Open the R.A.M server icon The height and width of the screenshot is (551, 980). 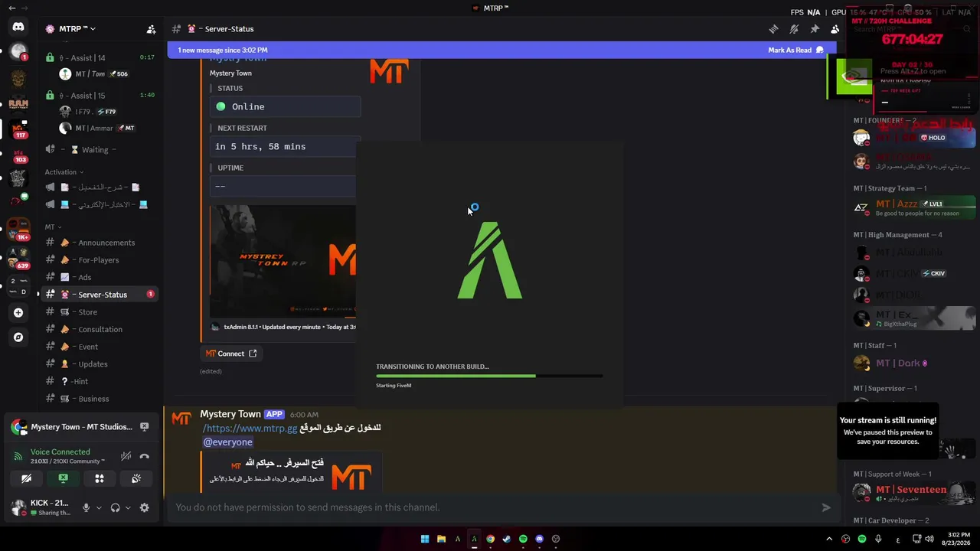point(18,103)
